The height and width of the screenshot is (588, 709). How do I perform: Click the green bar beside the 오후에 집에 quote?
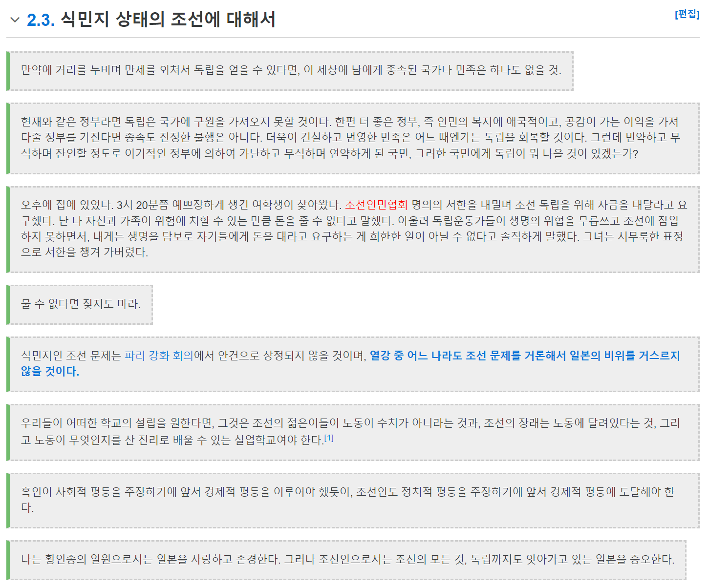[8, 229]
